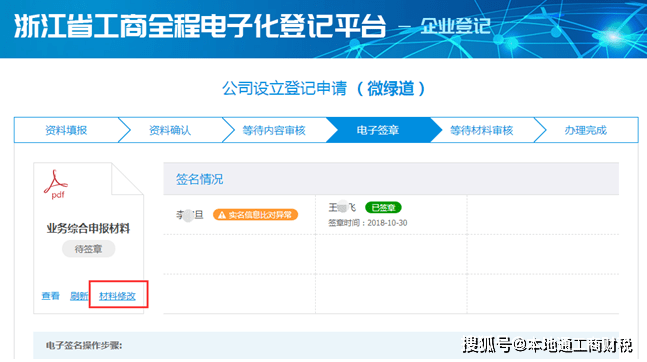This screenshot has height=362, width=647.
Task: Open the 等待材料审核 step
Action: [x=482, y=130]
